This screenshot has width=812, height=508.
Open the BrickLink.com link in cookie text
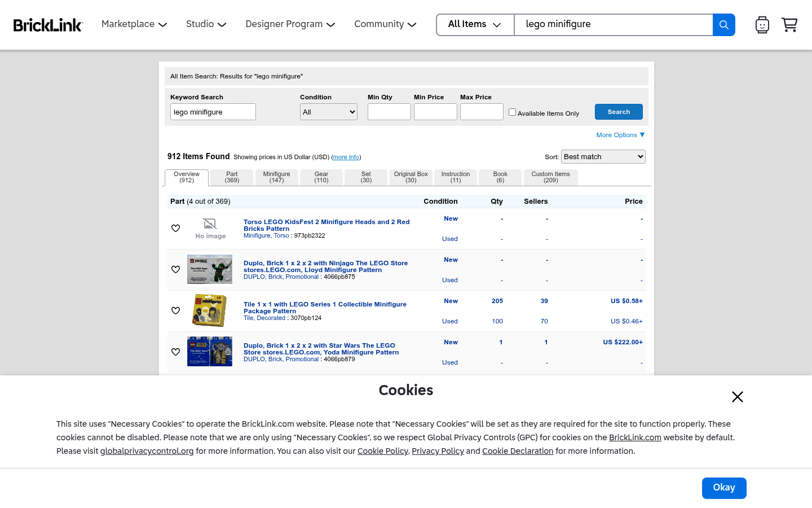[635, 437]
